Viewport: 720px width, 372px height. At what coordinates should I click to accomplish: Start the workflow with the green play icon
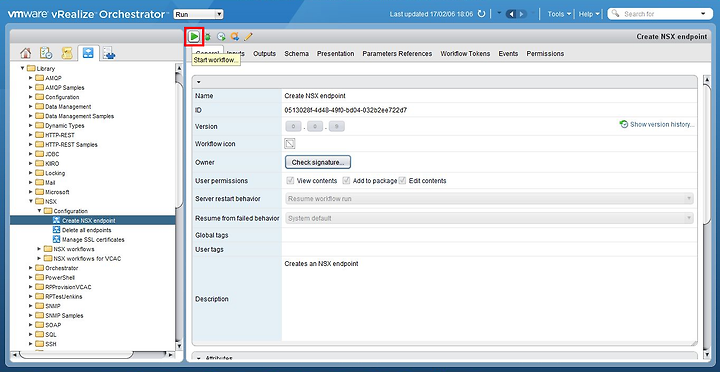194,36
